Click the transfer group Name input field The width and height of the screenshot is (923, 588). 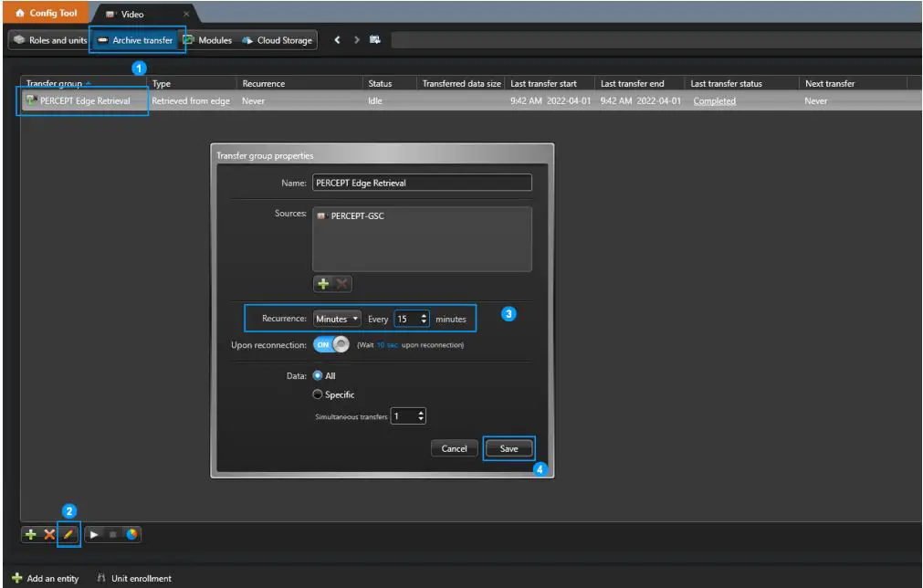pos(421,183)
